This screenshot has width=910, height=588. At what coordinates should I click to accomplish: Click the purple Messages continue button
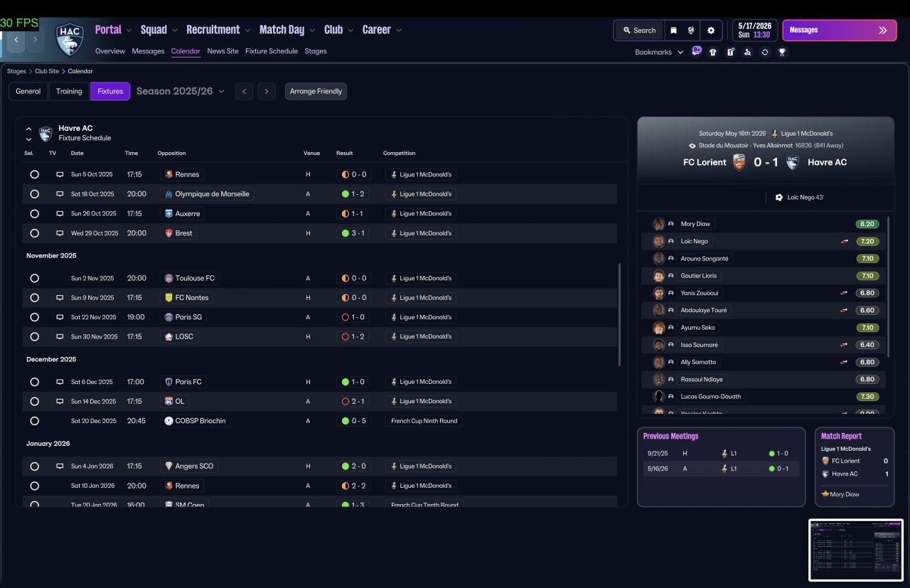[840, 31]
